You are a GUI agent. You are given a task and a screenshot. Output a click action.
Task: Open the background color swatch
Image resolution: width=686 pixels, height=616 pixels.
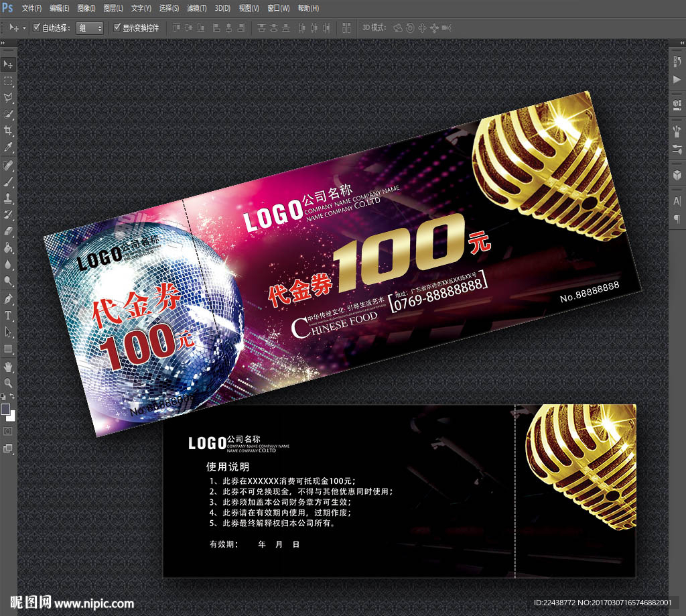(x=12, y=417)
